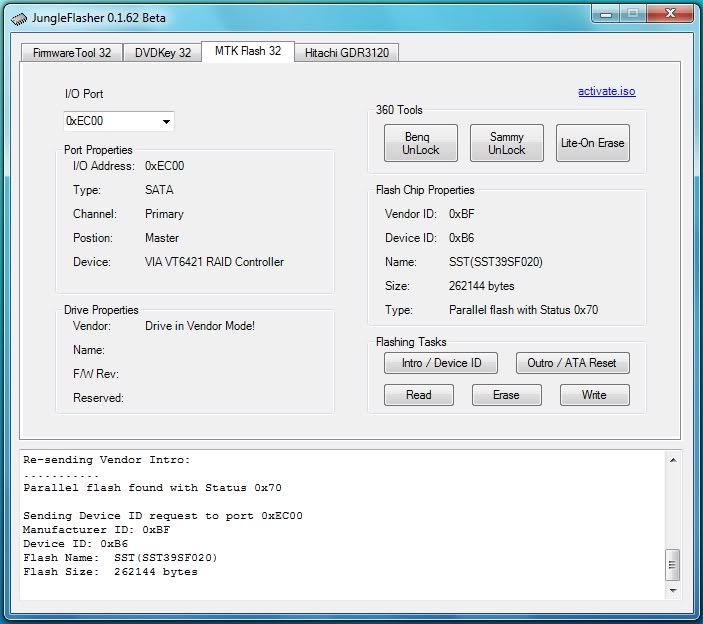This screenshot has width=703, height=624.
Task: Minimize the JungleFlasher window
Action: 606,14
